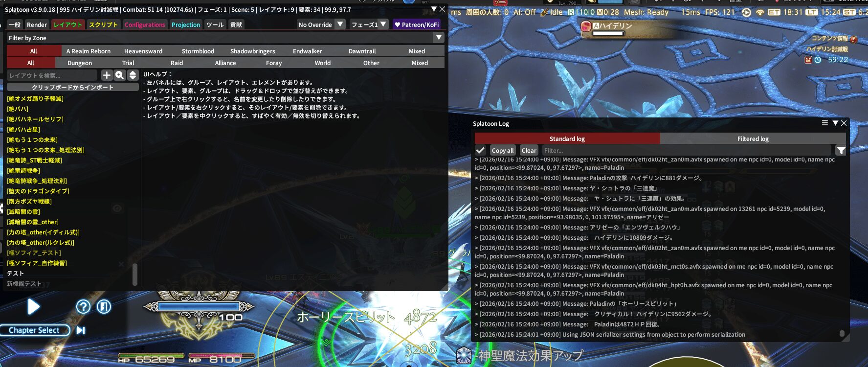Viewport: 868px width, 367px height.
Task: Click the Copy all button
Action: (x=503, y=151)
